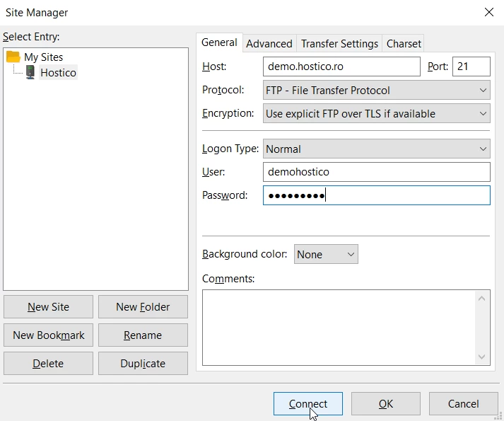Duplicate the selected site
The height and width of the screenshot is (421, 504).
143,364
